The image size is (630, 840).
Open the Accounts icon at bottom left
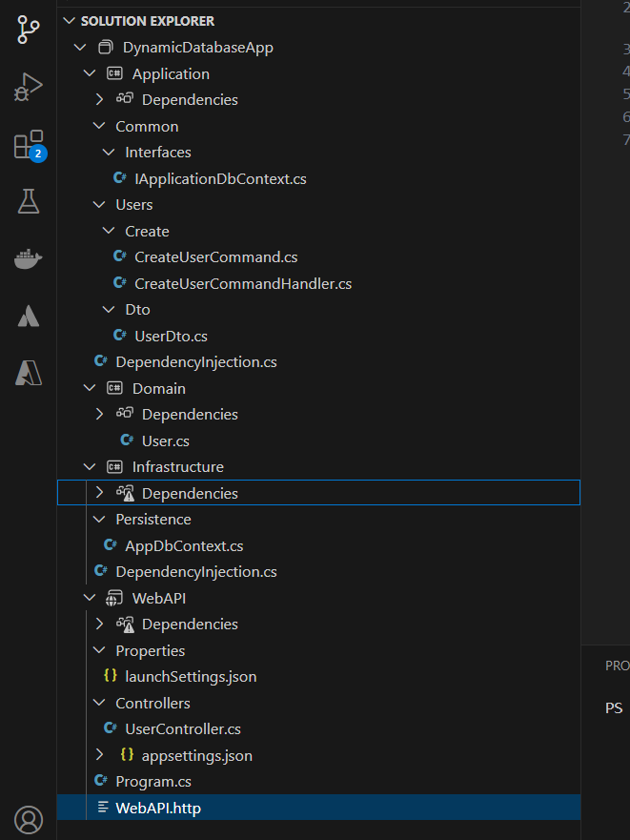click(28, 819)
